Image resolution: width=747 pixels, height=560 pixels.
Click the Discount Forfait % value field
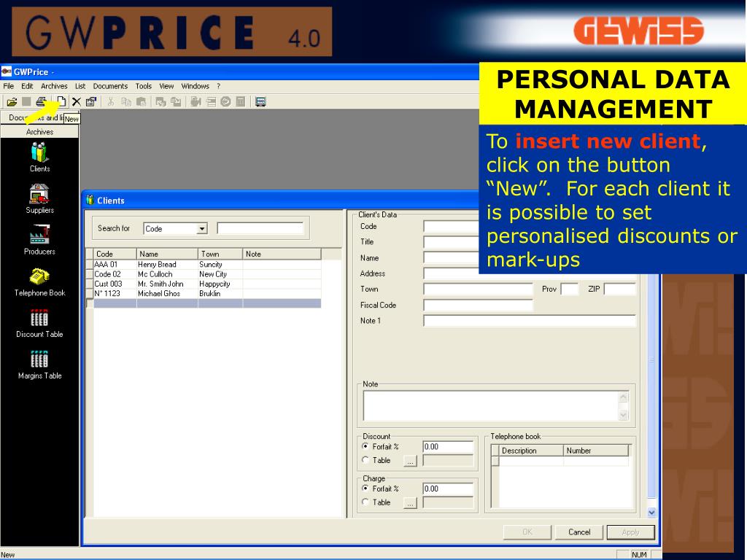(449, 447)
